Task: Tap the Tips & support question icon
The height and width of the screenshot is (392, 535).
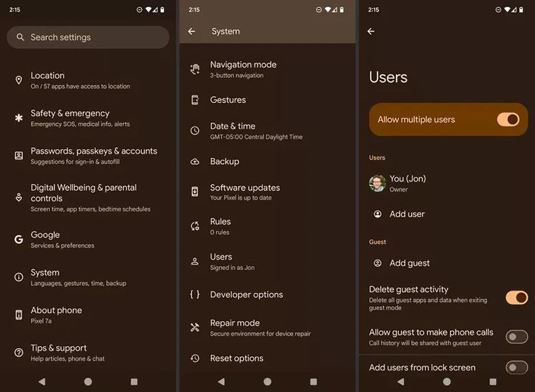Action: pyautogui.click(x=18, y=352)
